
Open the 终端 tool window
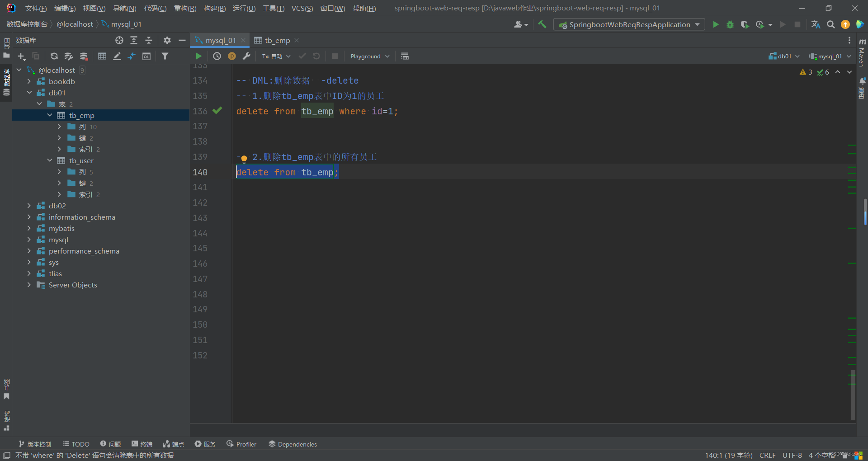[x=142, y=444]
